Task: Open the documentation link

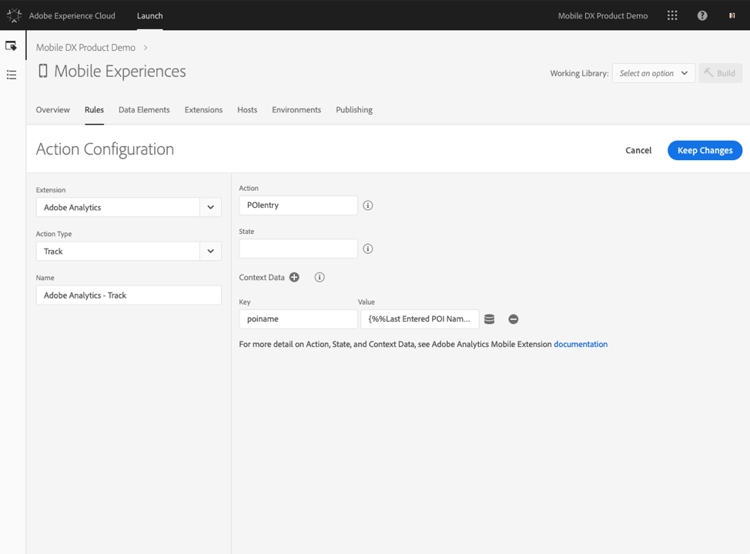Action: (x=581, y=344)
